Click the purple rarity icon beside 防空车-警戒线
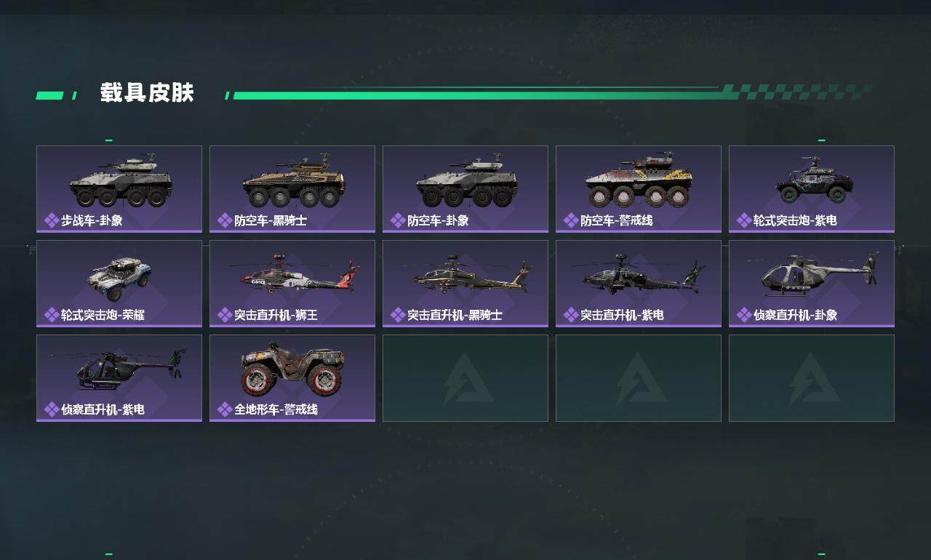This screenshot has height=560, width=931. pyautogui.click(x=571, y=220)
